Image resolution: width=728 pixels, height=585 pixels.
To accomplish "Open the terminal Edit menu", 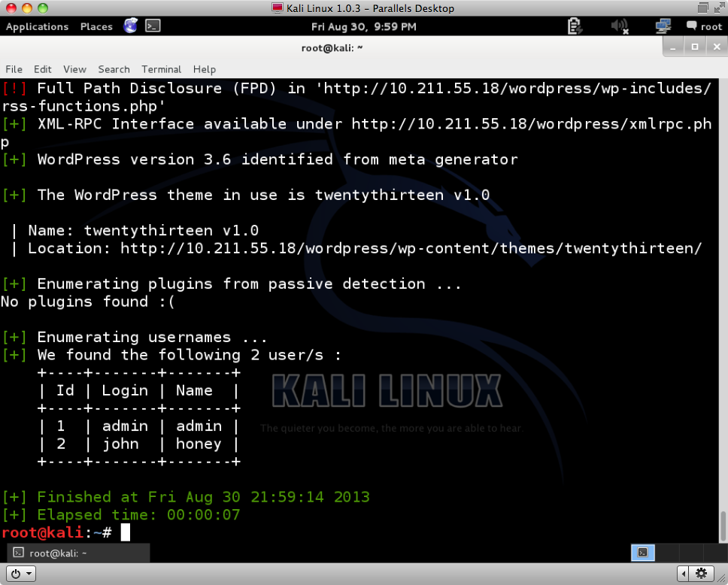I will click(x=42, y=69).
